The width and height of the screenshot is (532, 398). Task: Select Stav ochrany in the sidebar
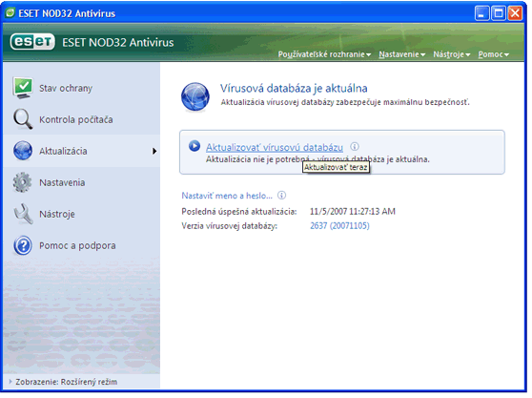click(66, 89)
